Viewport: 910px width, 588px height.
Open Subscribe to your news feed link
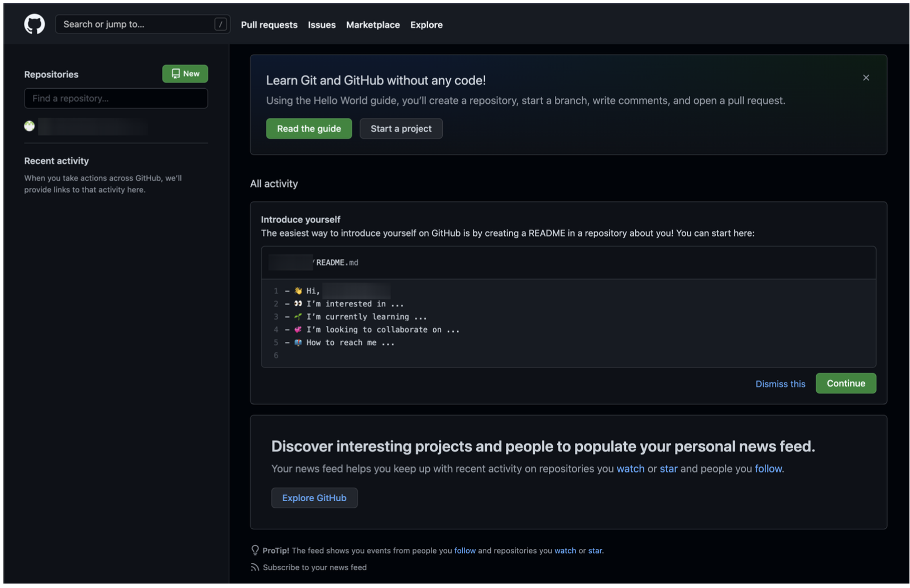tap(314, 567)
